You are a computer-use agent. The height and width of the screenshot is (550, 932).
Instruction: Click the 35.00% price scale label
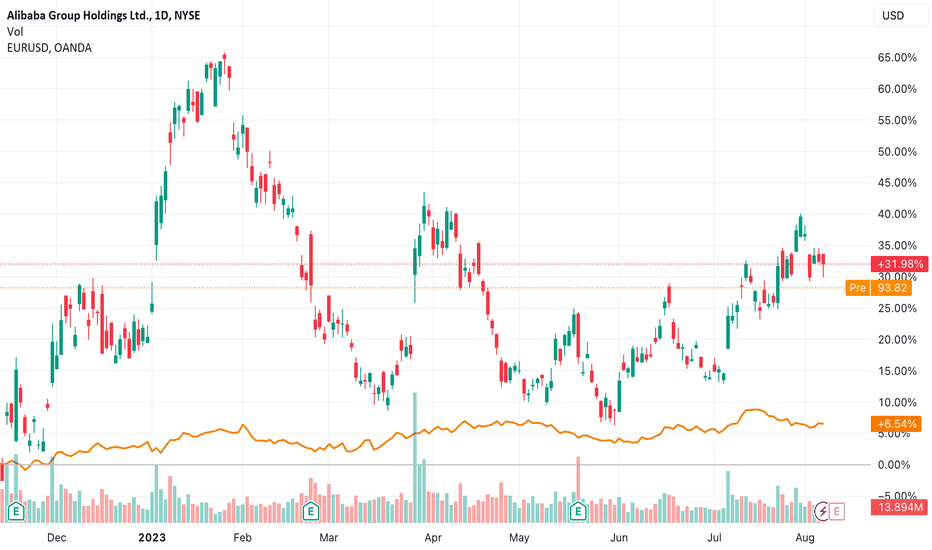click(x=897, y=246)
